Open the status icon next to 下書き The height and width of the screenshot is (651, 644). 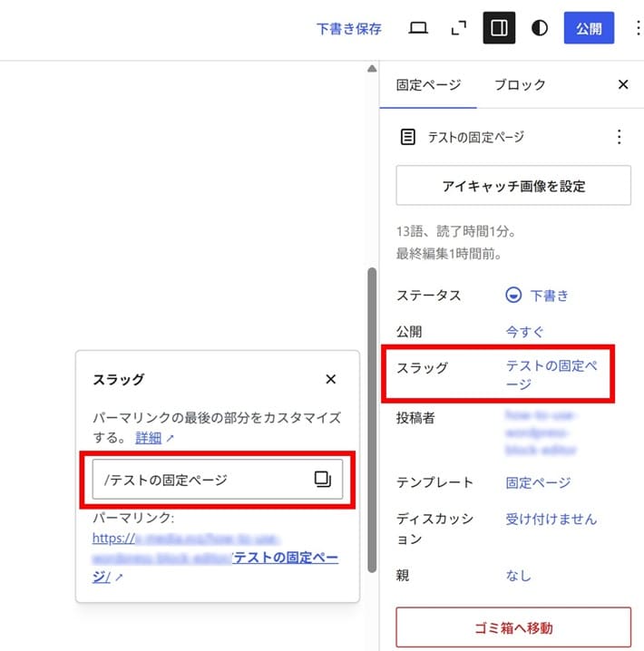coord(513,296)
